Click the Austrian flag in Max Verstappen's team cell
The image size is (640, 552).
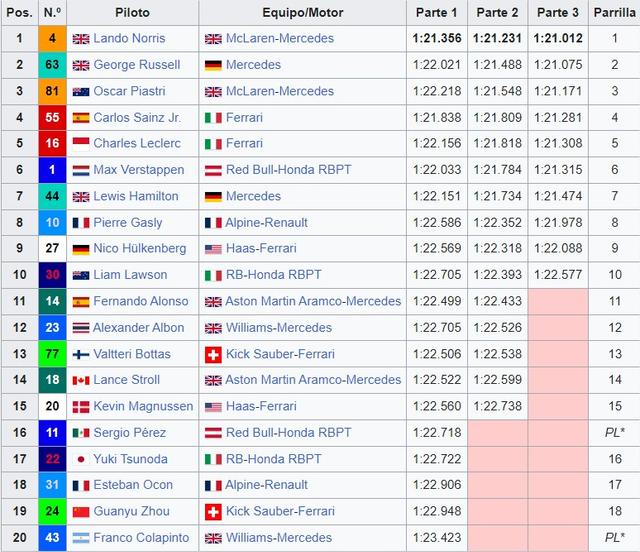(x=213, y=170)
